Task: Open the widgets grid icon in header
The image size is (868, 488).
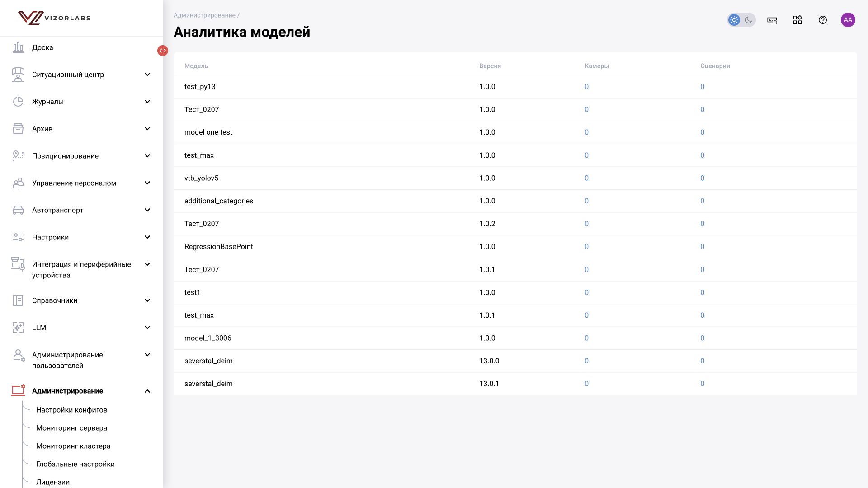Action: coord(797,20)
